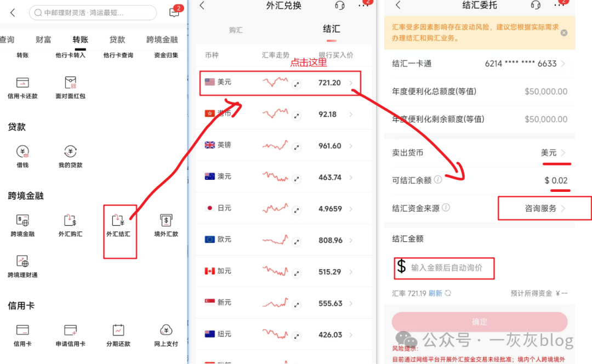
Task: Click 美元 bank buy price 721.20
Action: click(x=329, y=83)
